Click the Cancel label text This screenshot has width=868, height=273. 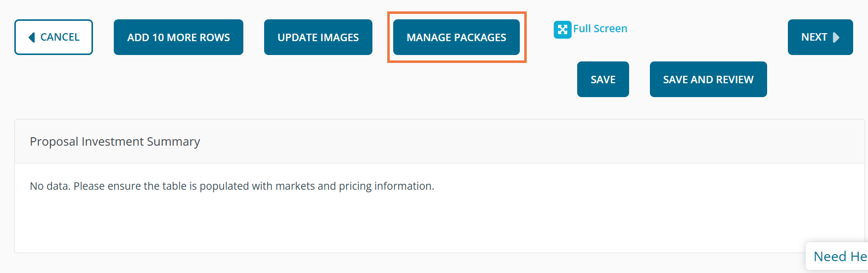(60, 37)
